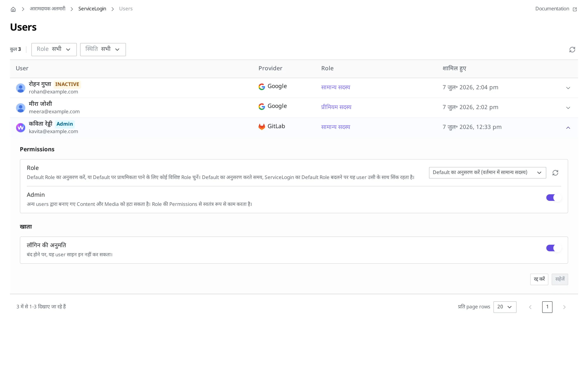The image size is (588, 372).
Task: Go to the previous page arrow
Action: click(x=530, y=307)
